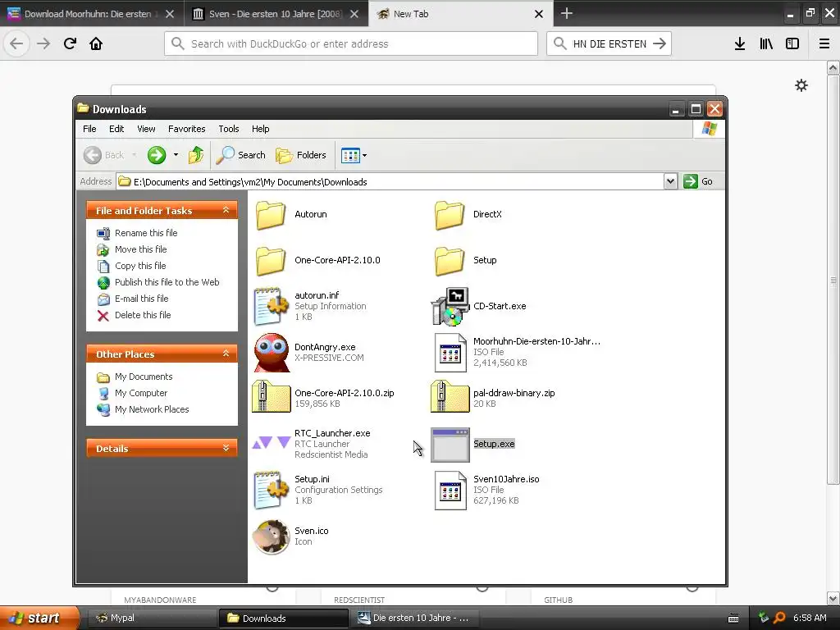Open the browser Downloads arrow
Screen dimensions: 840x630
740,43
